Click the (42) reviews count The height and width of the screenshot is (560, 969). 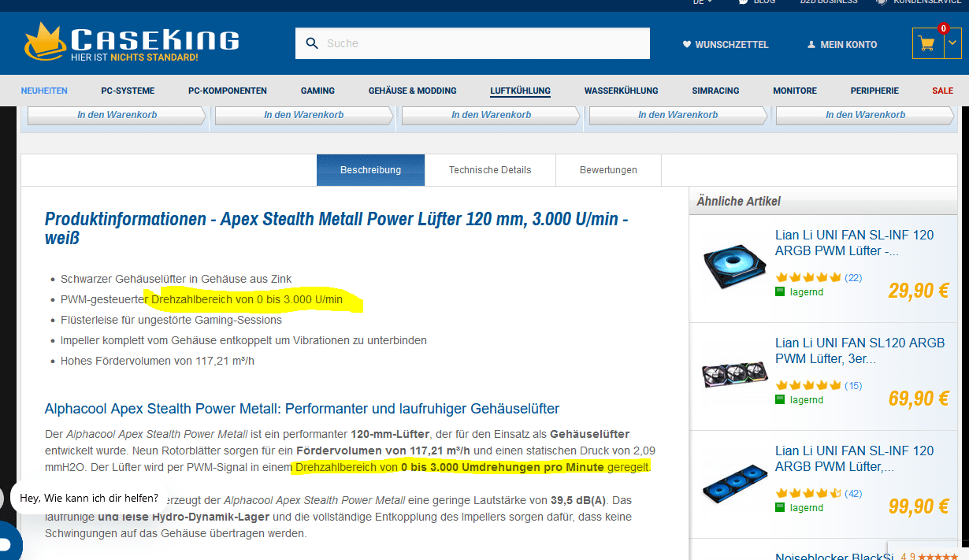click(x=853, y=493)
